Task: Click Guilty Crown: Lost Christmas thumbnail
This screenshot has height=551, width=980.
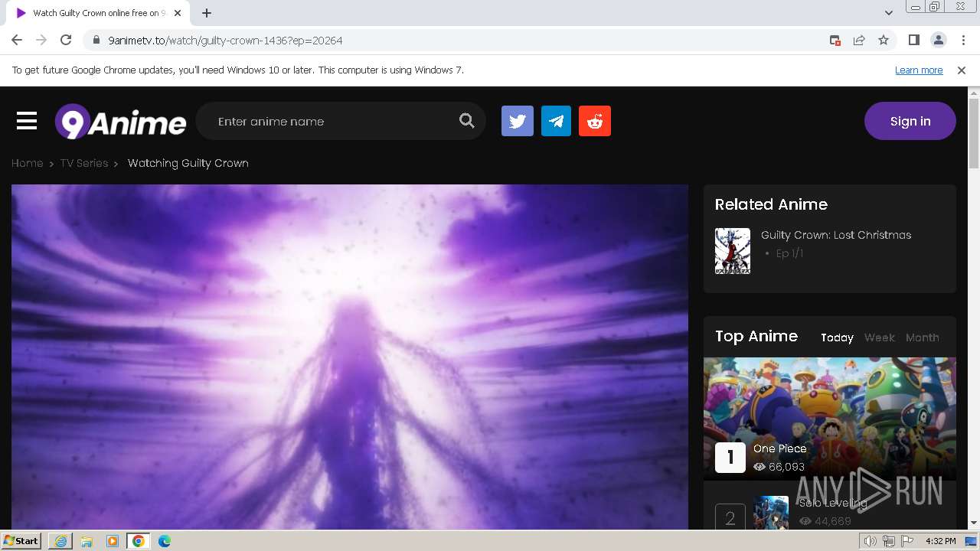Action: (x=733, y=251)
